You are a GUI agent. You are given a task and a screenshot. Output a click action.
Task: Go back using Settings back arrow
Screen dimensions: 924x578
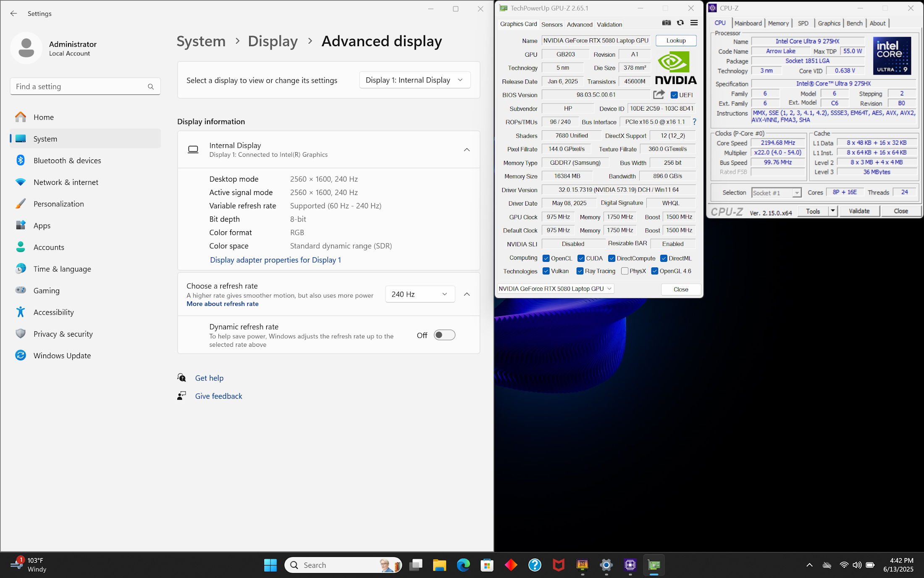coord(13,13)
